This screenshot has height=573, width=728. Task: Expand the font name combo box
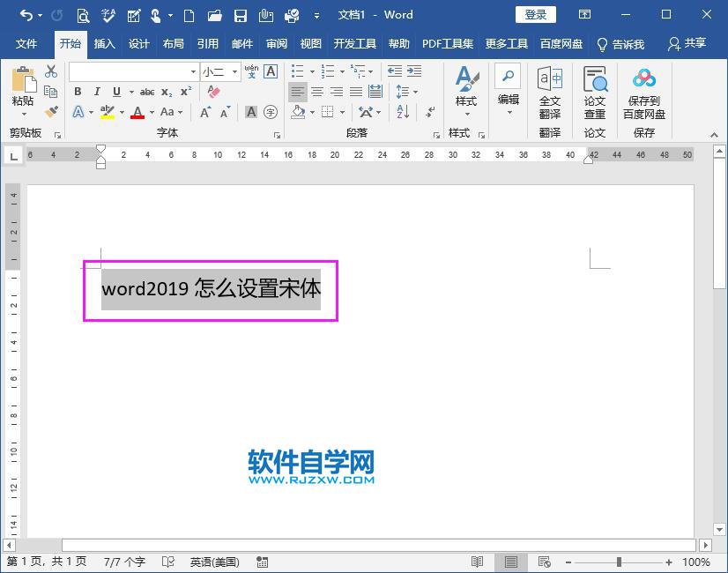pos(194,72)
